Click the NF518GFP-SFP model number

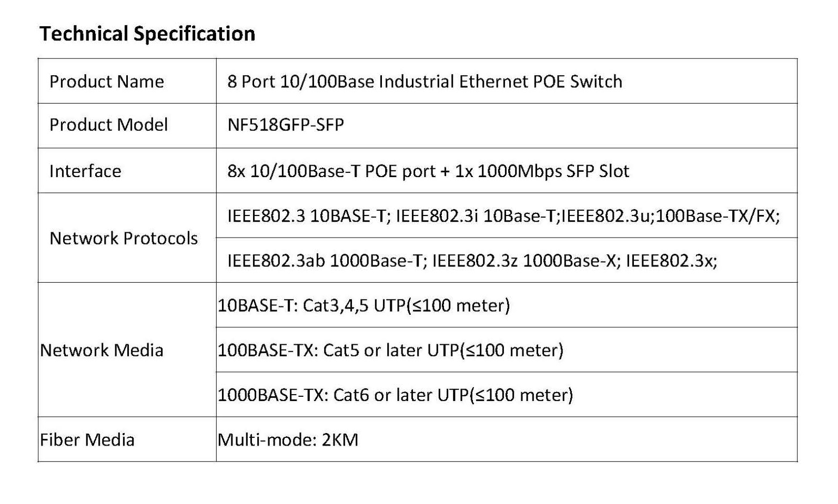286,125
